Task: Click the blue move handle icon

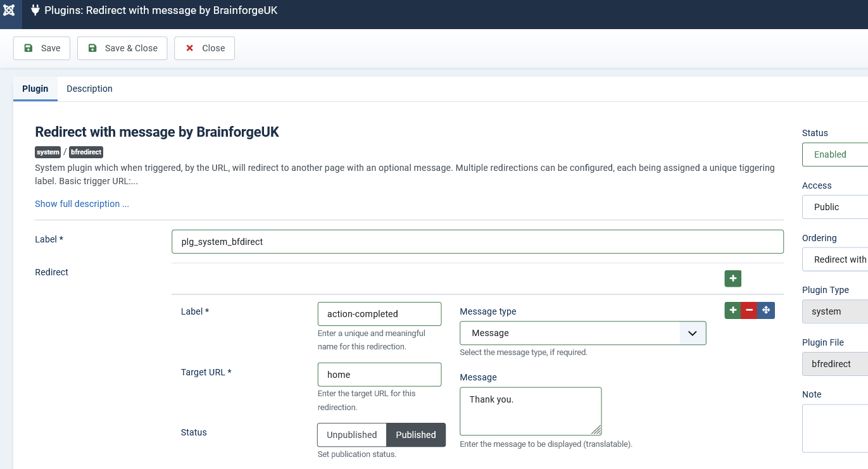Action: [766, 310]
